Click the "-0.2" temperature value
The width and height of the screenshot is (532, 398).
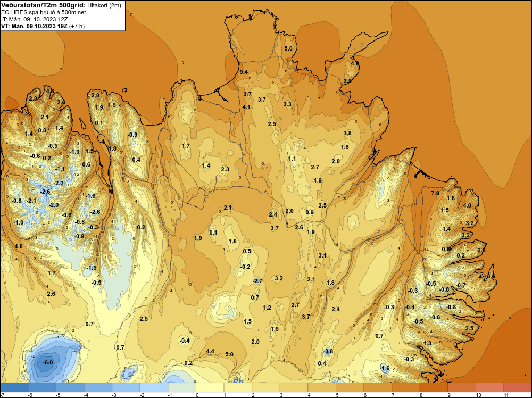point(245,267)
